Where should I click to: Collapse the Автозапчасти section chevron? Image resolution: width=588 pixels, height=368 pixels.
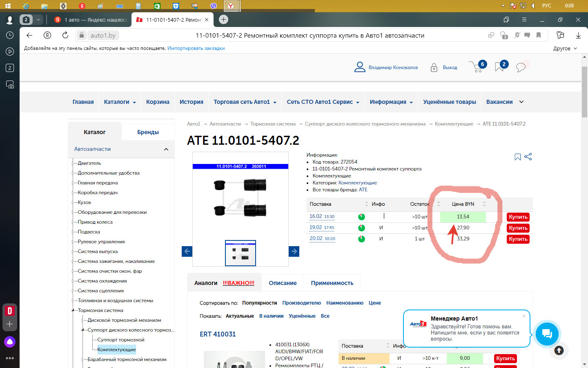166,149
